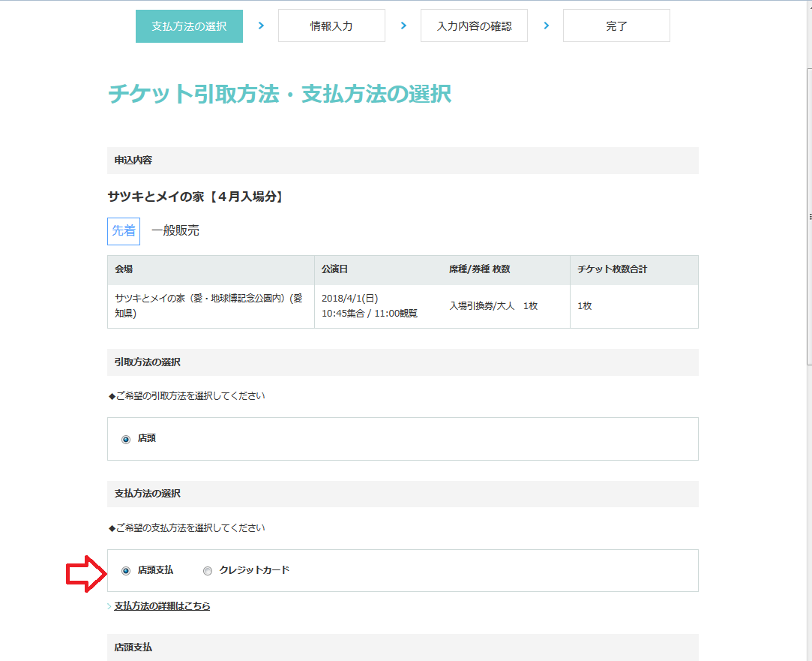Click the chevron arrow after 支払方法の選択 step
Image resolution: width=812 pixels, height=661 pixels.
point(261,26)
